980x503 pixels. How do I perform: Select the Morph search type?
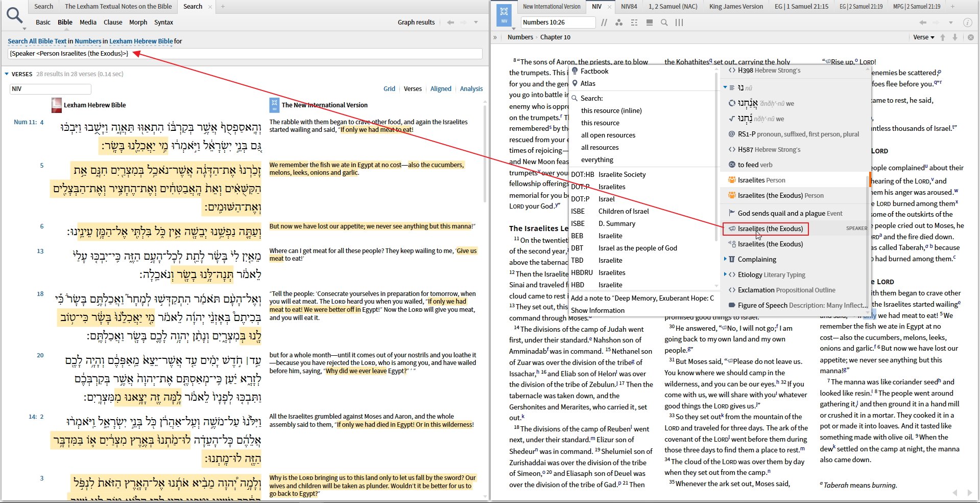point(138,22)
